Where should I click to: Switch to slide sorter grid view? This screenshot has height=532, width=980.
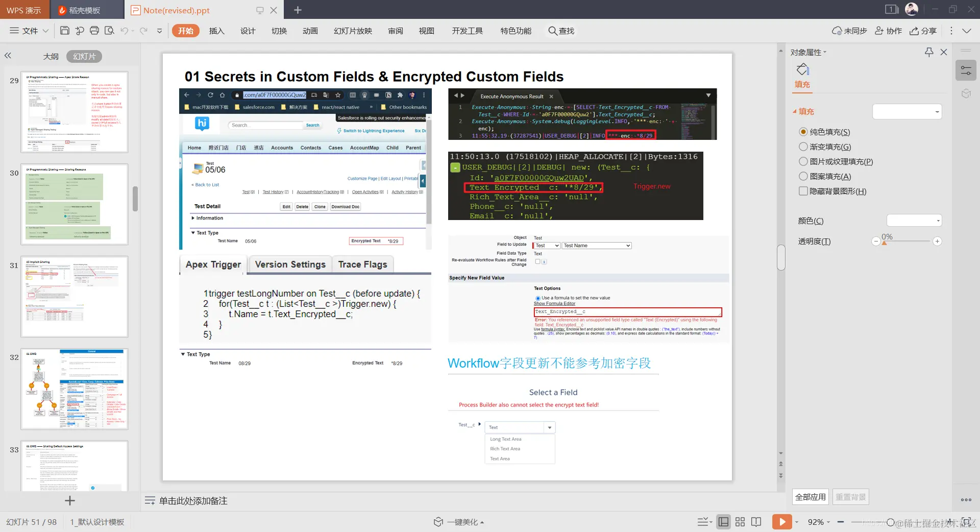740,522
